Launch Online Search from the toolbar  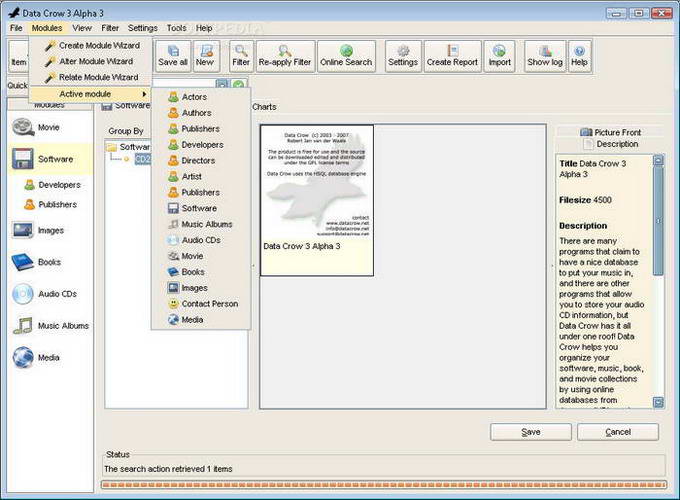(x=345, y=54)
